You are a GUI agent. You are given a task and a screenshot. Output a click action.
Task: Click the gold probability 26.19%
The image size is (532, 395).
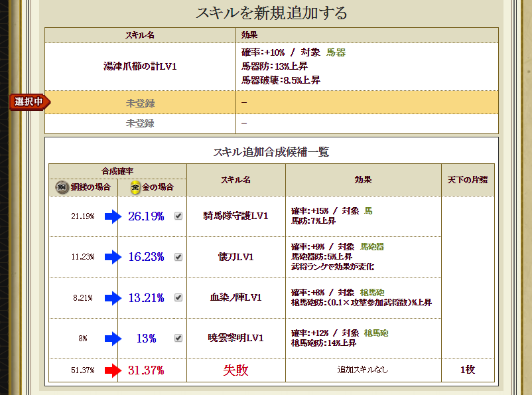(146, 216)
